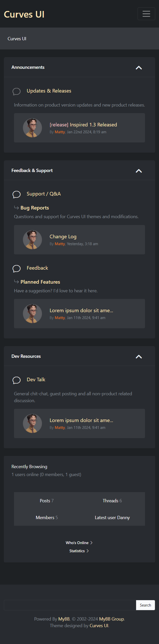Open the hamburger navigation menu
Image resolution: width=159 pixels, height=644 pixels.
click(x=146, y=14)
